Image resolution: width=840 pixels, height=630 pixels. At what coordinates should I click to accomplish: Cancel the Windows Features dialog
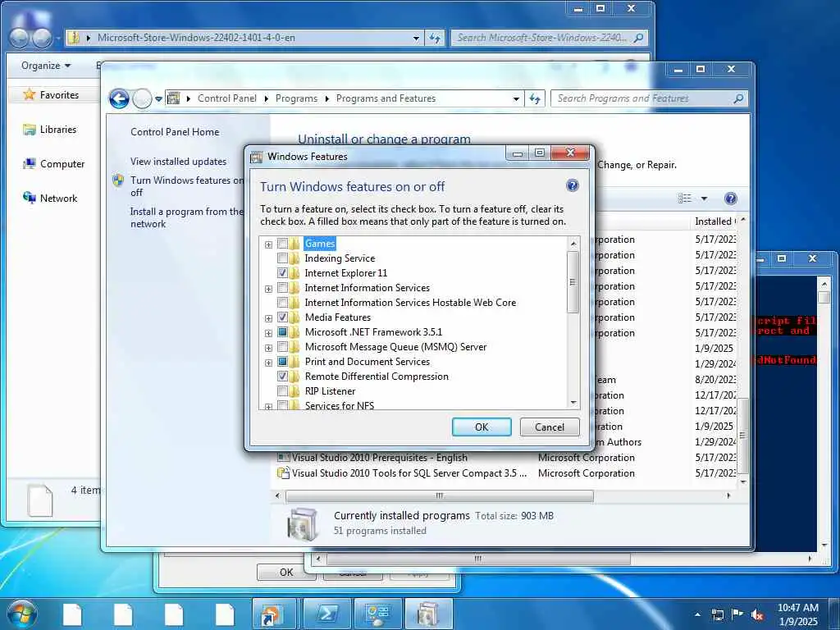click(549, 427)
